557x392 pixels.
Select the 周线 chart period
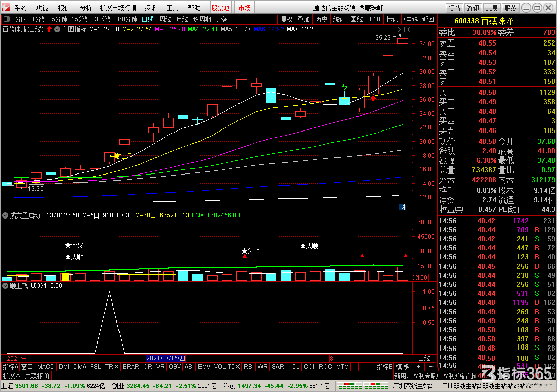(165, 19)
